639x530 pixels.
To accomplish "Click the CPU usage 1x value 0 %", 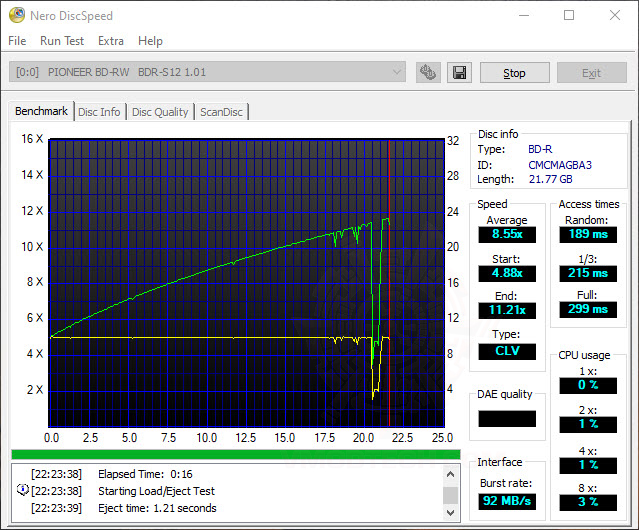I will coord(588,385).
